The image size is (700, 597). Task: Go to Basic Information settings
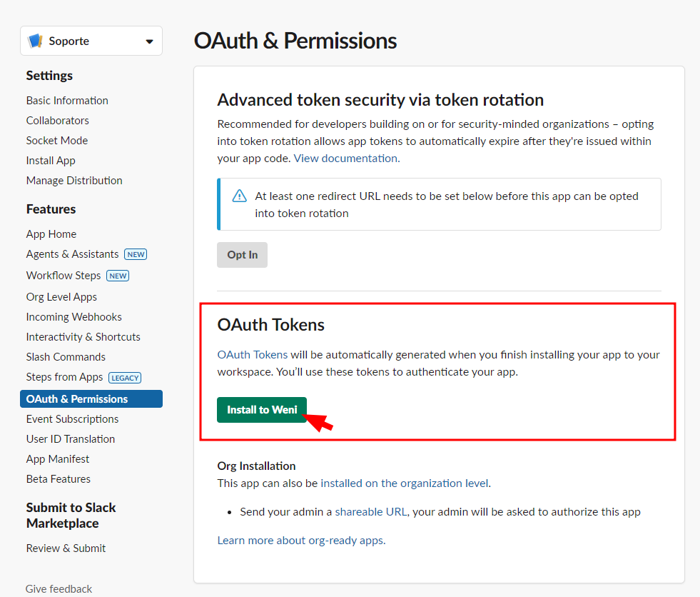point(67,101)
